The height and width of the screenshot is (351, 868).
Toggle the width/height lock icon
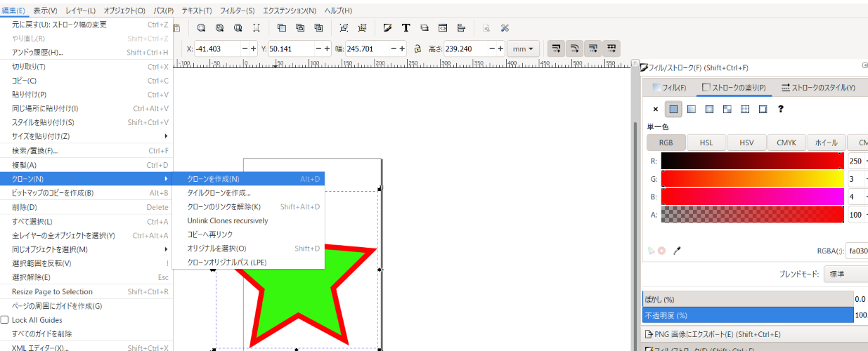(417, 48)
